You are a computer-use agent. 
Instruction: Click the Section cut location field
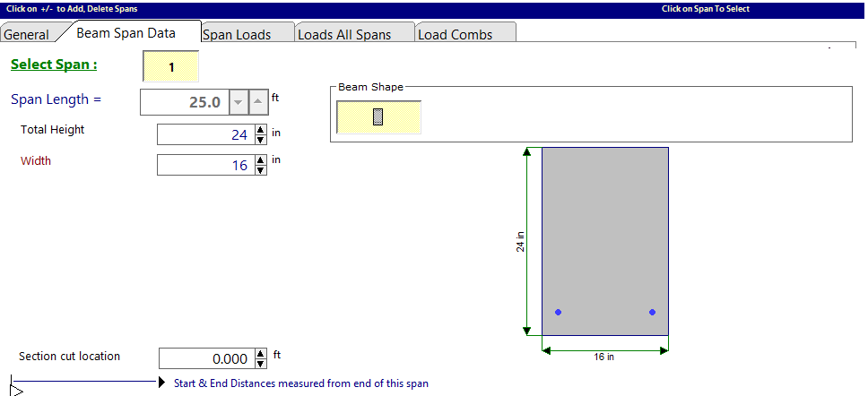point(205,358)
